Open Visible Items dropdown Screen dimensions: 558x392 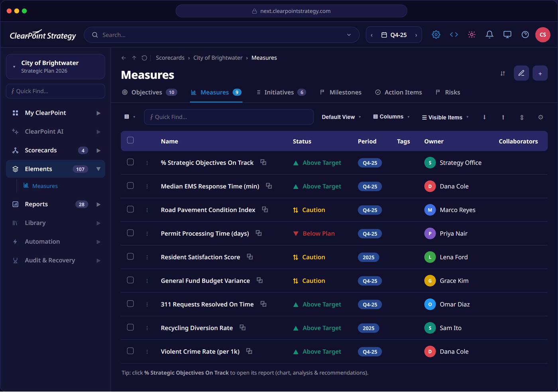click(446, 117)
